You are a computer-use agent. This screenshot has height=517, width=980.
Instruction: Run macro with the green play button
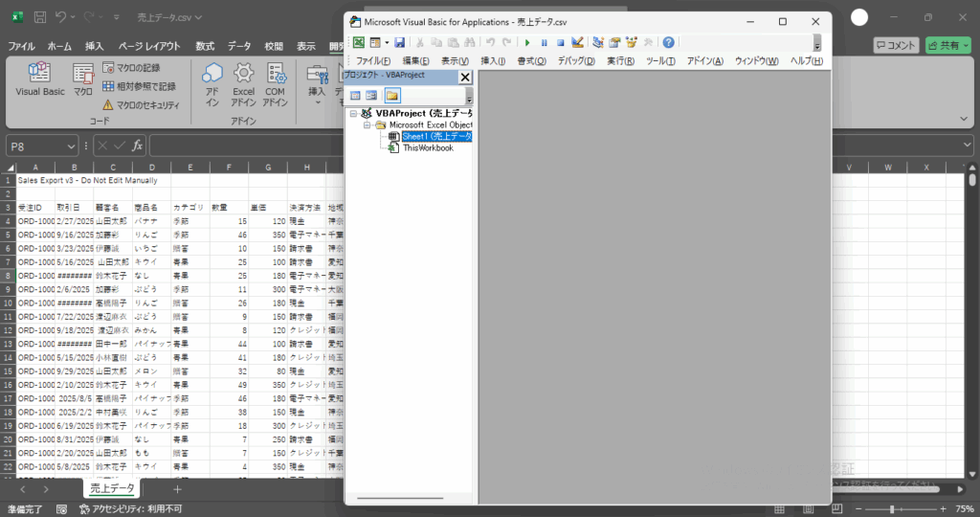(527, 43)
